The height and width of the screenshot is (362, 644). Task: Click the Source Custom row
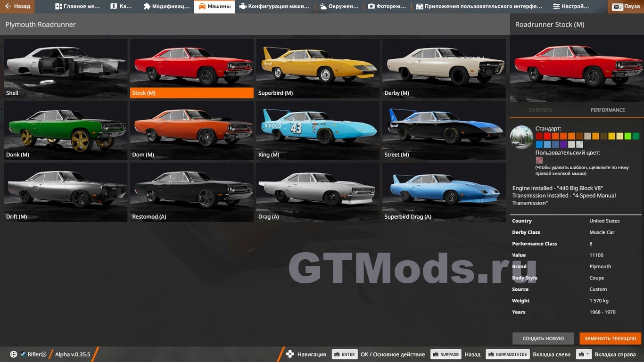pos(577,289)
